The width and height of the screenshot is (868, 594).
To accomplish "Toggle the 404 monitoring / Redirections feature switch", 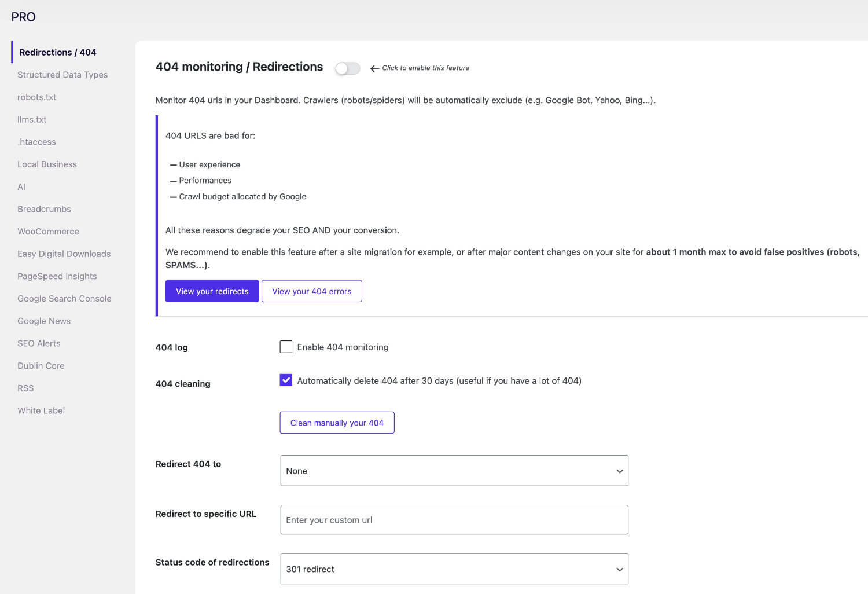I will click(x=347, y=68).
